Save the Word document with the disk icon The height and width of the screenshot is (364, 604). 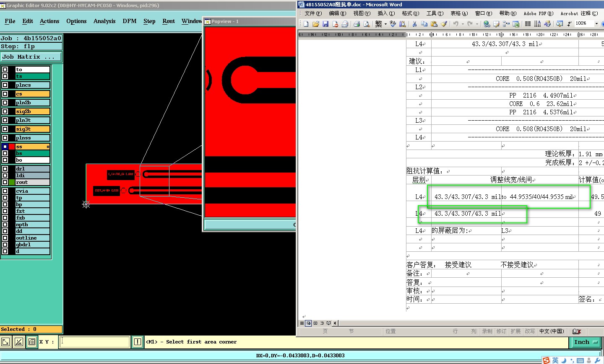(x=325, y=24)
